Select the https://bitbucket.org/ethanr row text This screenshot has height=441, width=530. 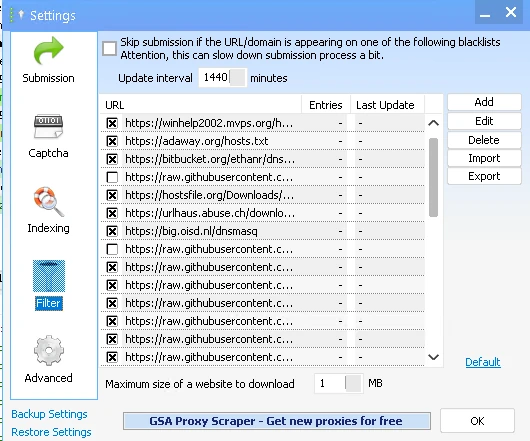210,159
